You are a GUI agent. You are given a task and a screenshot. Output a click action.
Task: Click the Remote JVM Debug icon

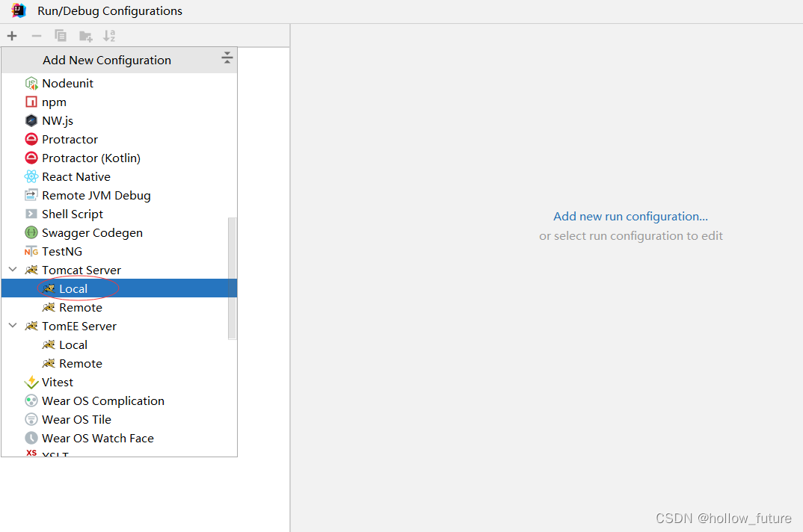(31, 195)
